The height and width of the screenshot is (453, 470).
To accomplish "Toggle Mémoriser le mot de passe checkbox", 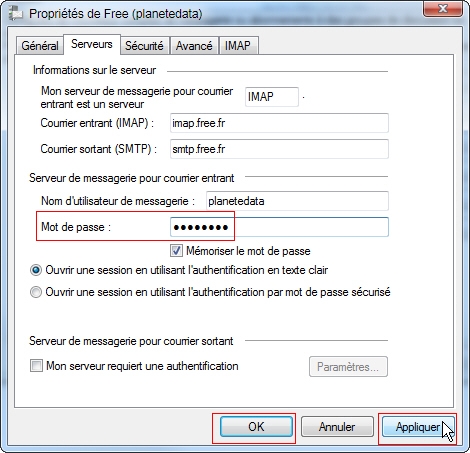I will click(x=176, y=251).
